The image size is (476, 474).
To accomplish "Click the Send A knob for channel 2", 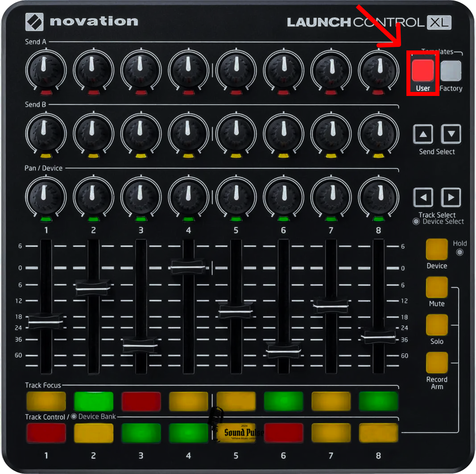I will (94, 70).
